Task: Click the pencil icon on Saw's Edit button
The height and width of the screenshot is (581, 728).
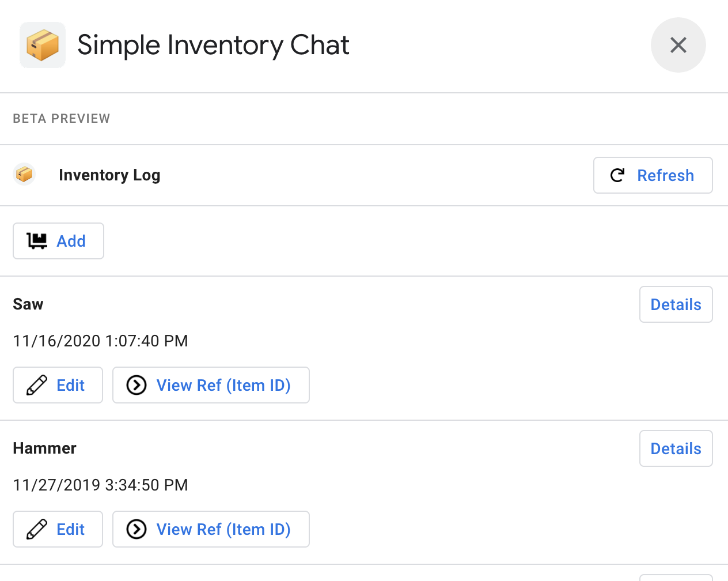Action: coord(36,385)
